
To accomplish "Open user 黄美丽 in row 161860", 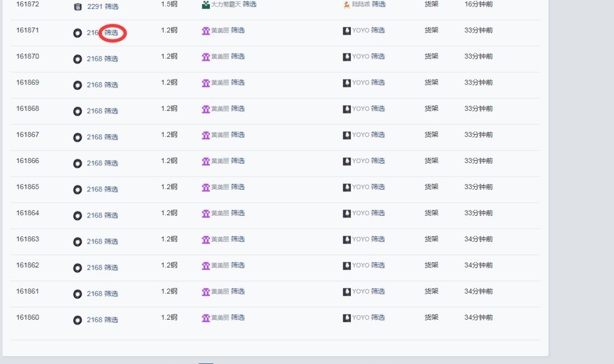I will [220, 317].
